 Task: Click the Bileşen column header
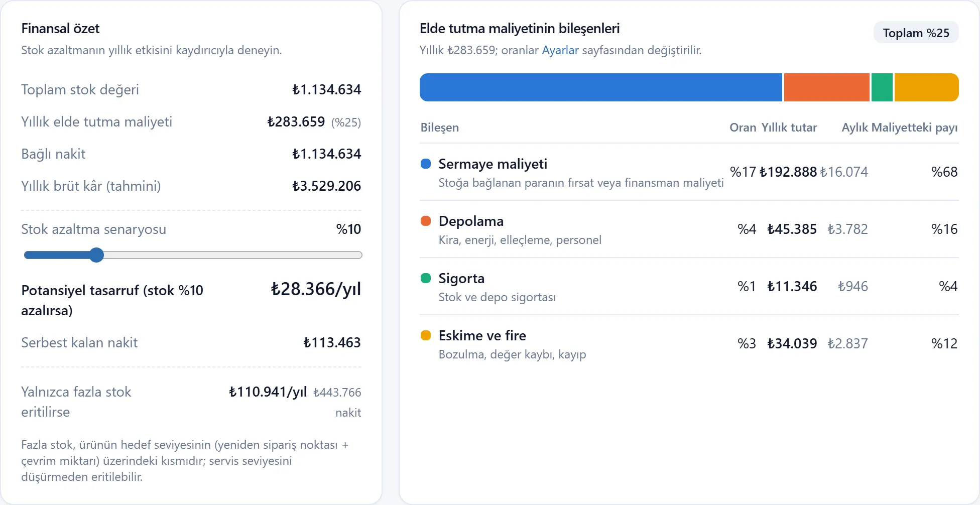click(440, 128)
